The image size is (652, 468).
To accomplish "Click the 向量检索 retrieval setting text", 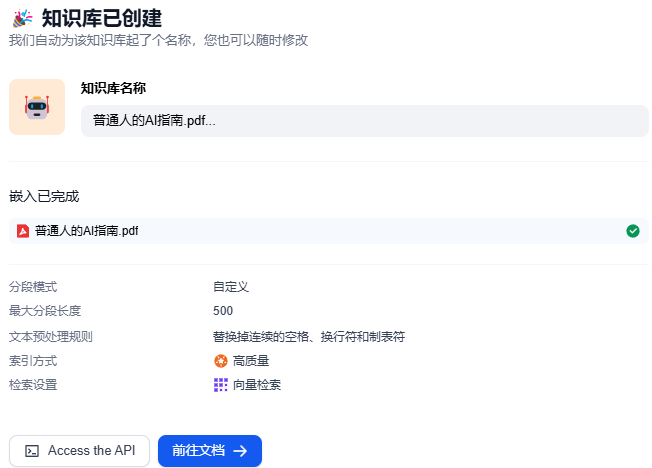I will [257, 385].
